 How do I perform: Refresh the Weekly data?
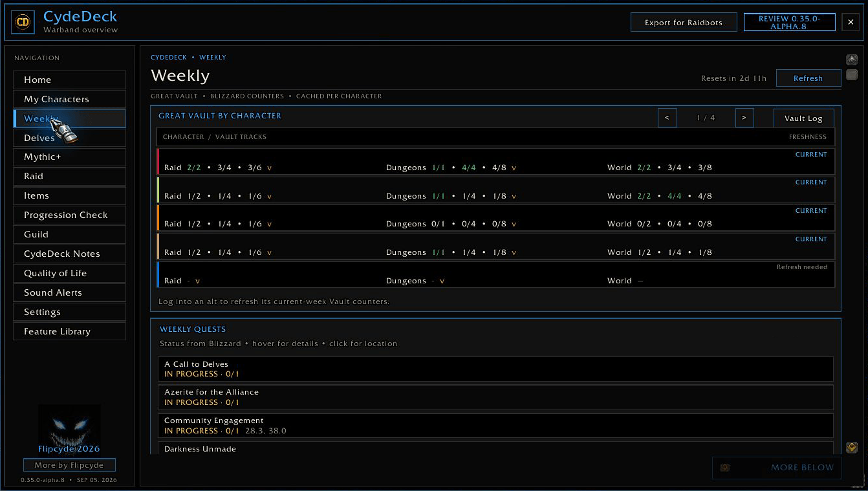808,78
